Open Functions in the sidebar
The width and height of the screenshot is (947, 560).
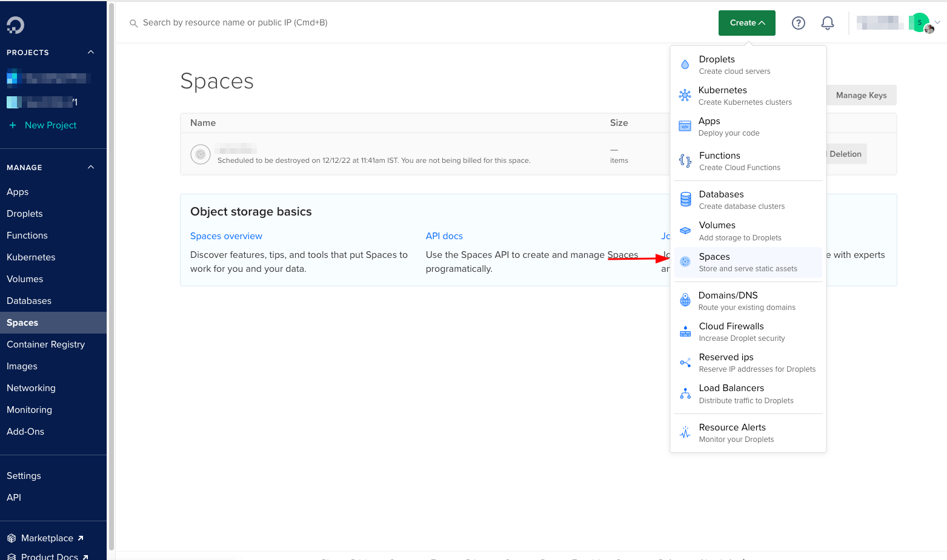click(53, 236)
